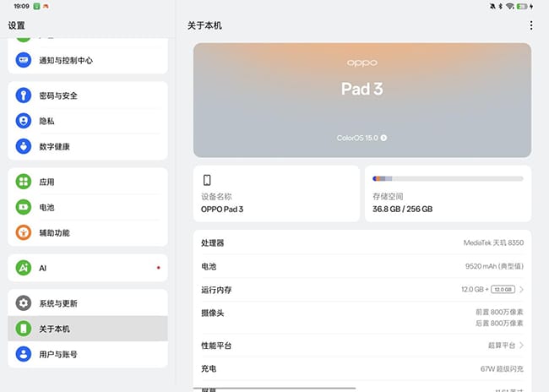This screenshot has height=392, width=549.
Task: Click the green Apps grid icon
Action: [x=24, y=182]
